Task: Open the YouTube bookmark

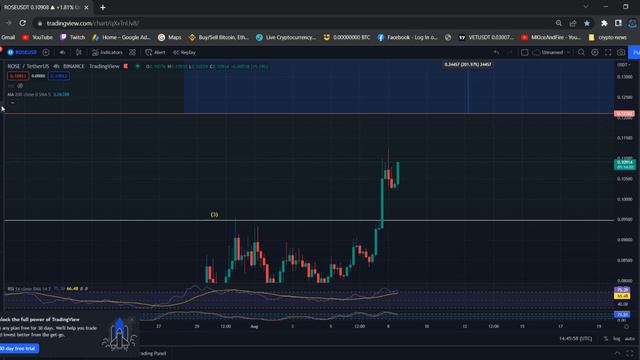Action: pyautogui.click(x=38, y=37)
